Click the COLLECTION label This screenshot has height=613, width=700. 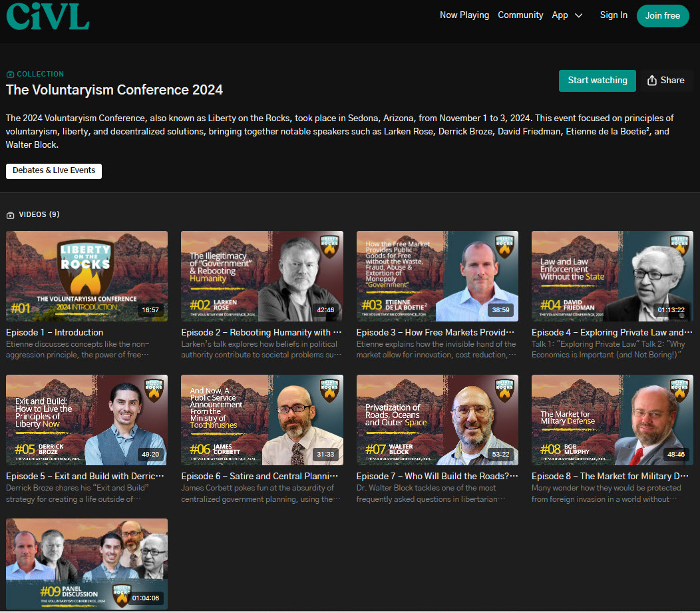click(x=40, y=74)
